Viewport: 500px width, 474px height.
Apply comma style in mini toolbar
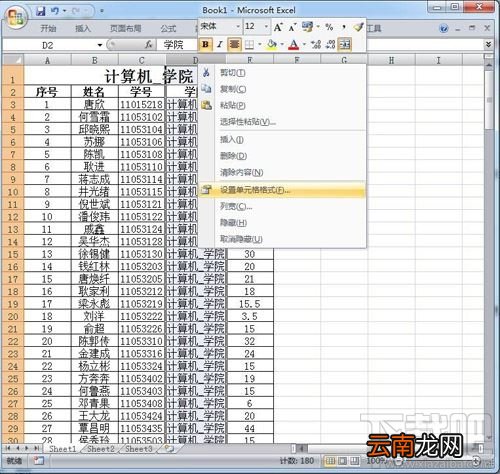click(x=344, y=27)
